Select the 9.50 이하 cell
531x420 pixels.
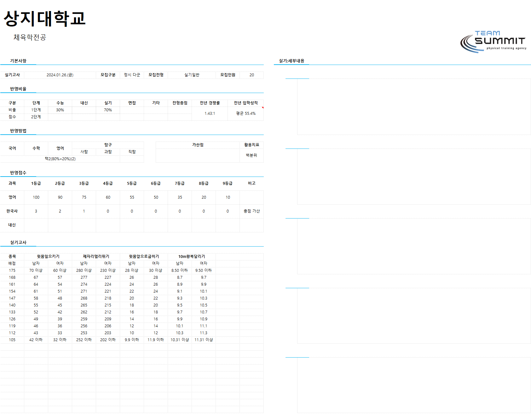(204, 271)
